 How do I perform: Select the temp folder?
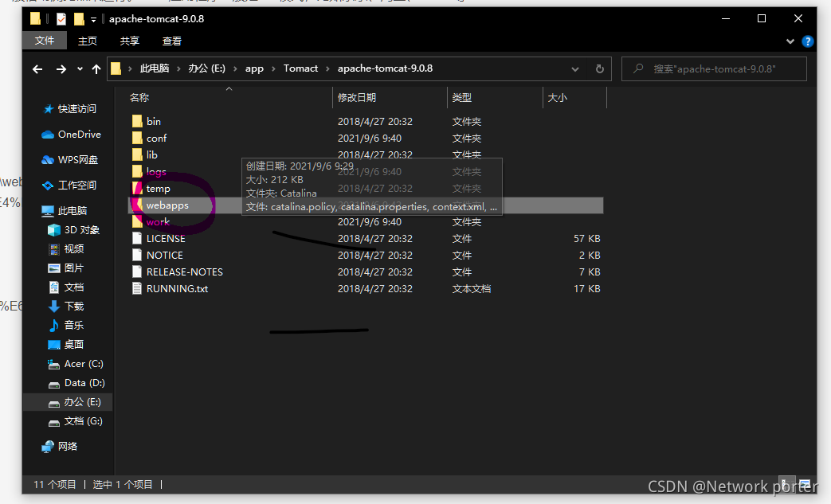tap(158, 189)
